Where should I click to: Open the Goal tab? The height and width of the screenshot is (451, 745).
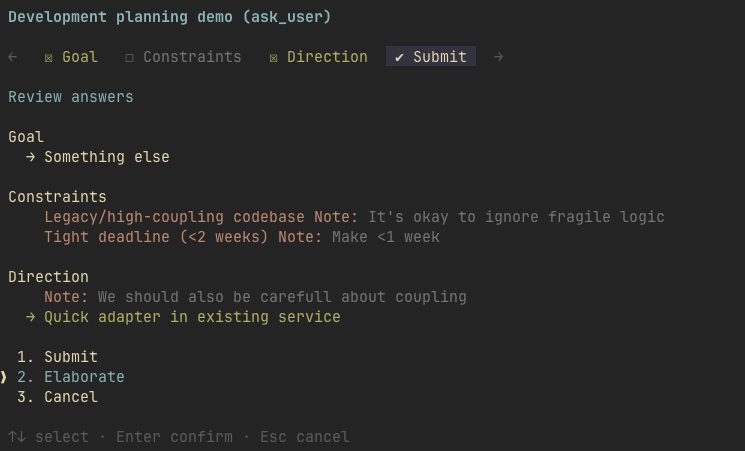click(x=71, y=57)
